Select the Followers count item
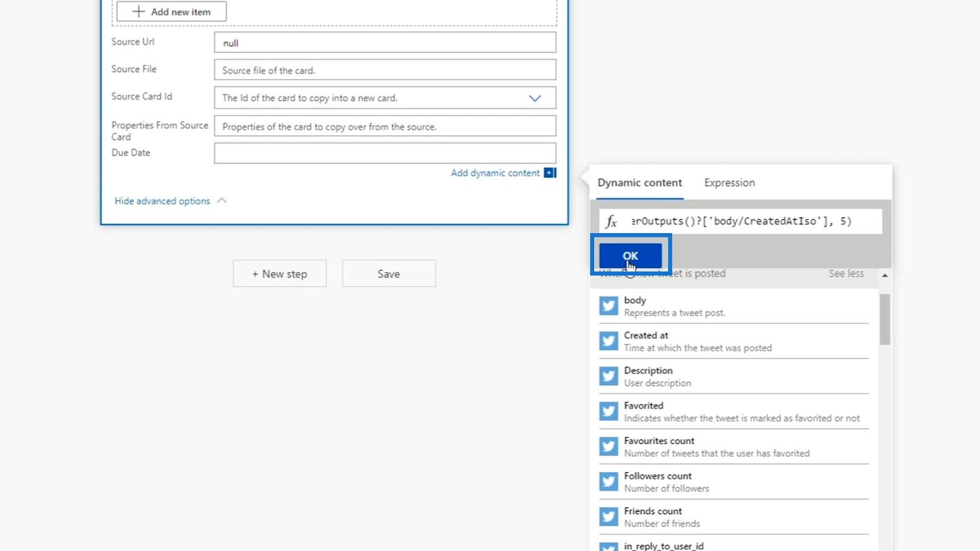 (x=734, y=482)
